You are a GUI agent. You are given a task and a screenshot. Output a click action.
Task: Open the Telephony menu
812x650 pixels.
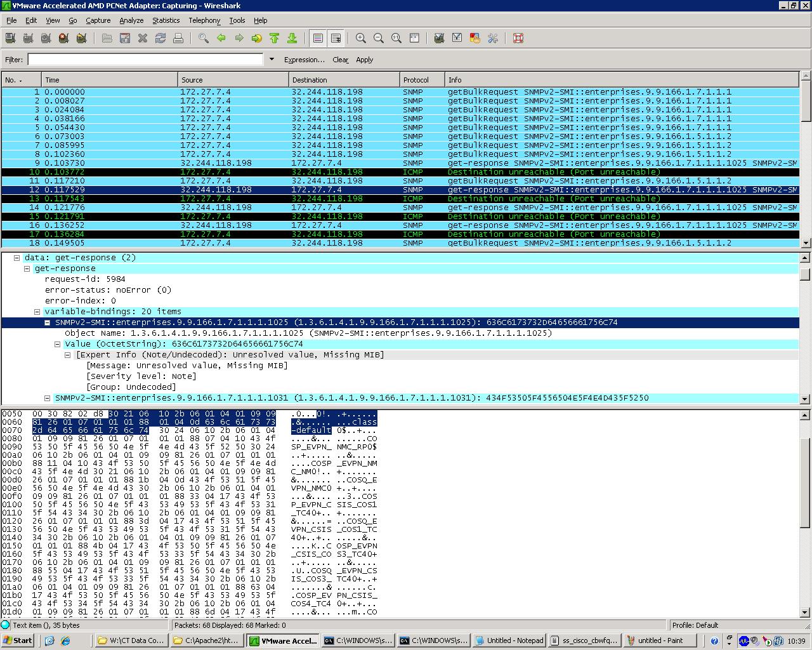pyautogui.click(x=204, y=20)
